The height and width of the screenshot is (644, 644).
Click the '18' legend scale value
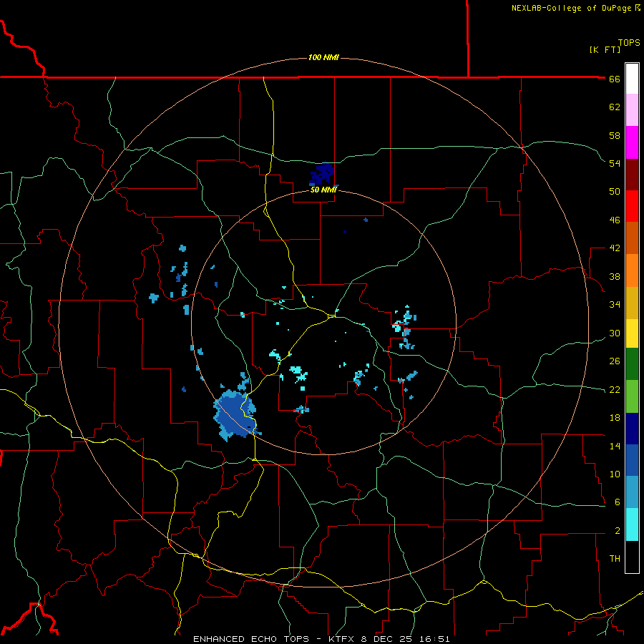click(615, 418)
